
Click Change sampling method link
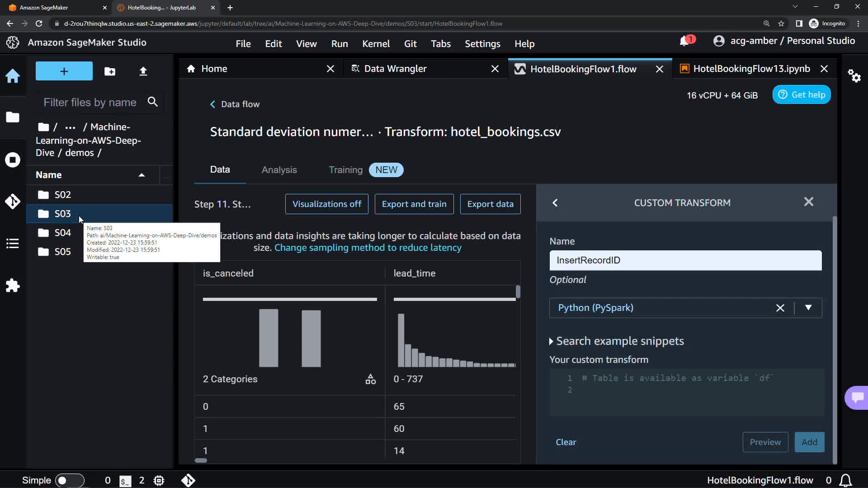(368, 248)
